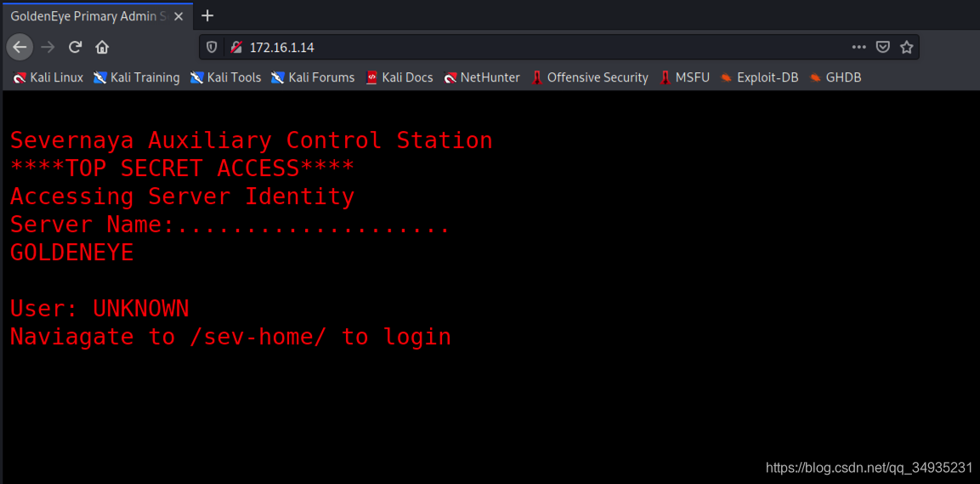Select the GoldenEye Primary Admin tab
Screen dimensions: 980x484
point(96,15)
